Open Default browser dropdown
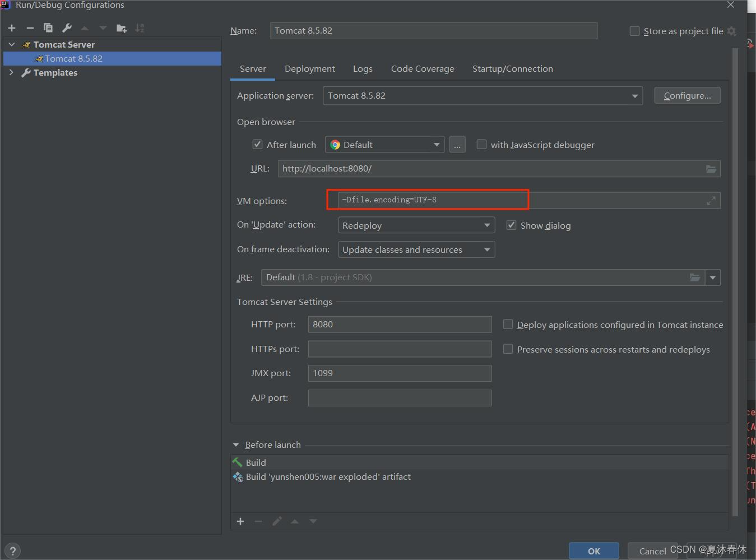Screen dimensions: 756x560 point(384,145)
